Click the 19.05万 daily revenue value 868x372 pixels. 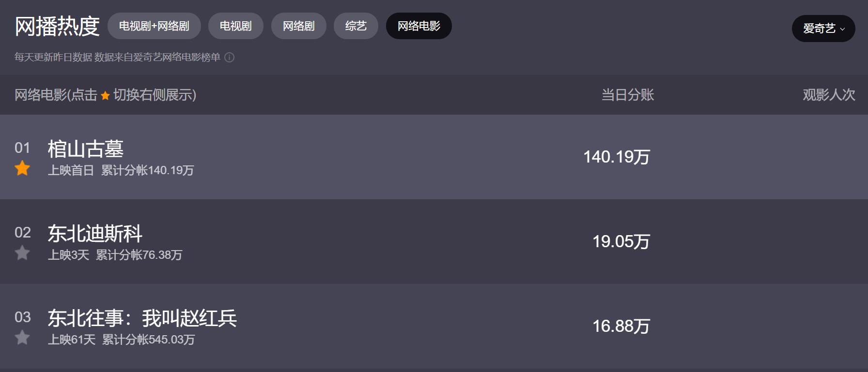pos(621,241)
